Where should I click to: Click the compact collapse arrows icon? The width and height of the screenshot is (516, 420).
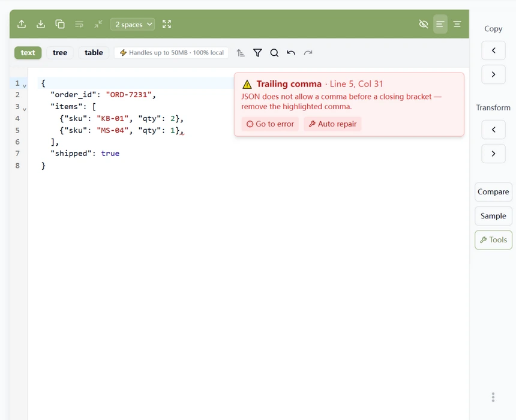coord(98,24)
